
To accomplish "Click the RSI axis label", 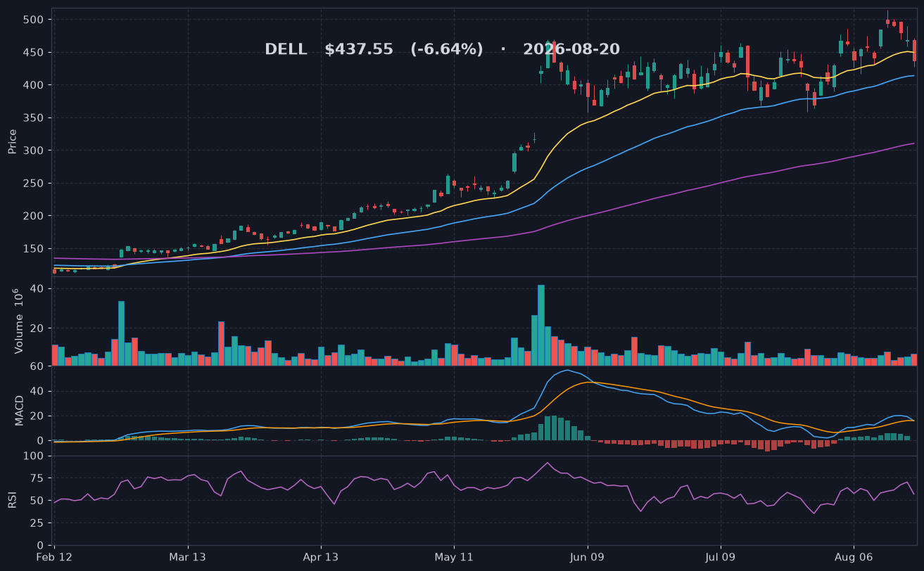I will [x=13, y=500].
